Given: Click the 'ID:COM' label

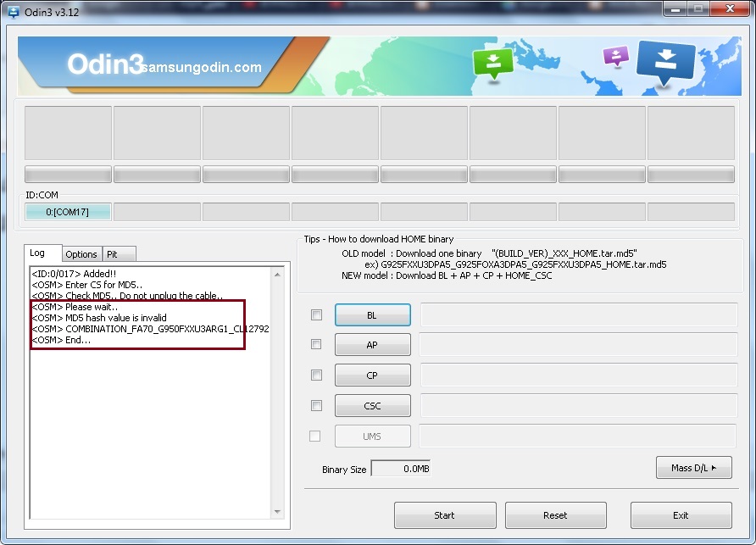Looking at the screenshot, I should pyautogui.click(x=42, y=195).
